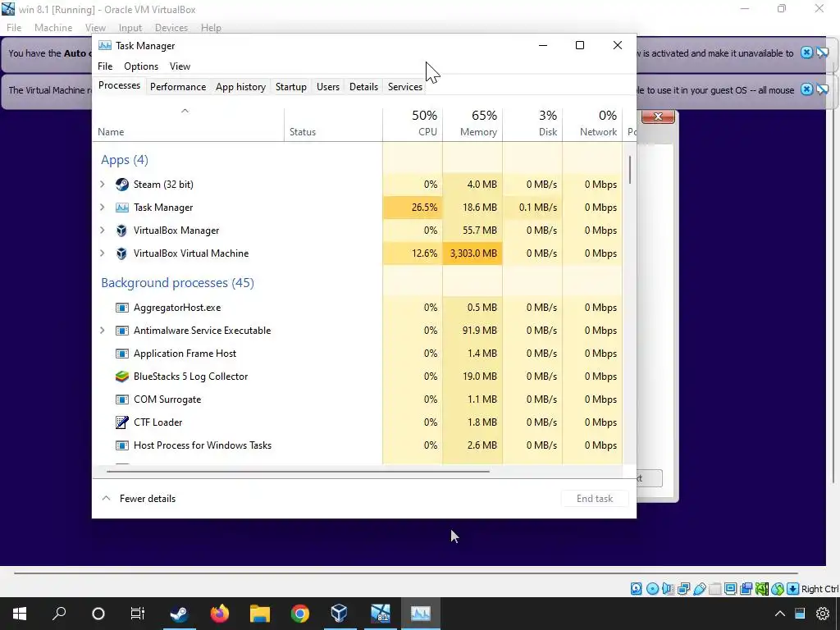Open the VirtualBox Input menu

130,28
